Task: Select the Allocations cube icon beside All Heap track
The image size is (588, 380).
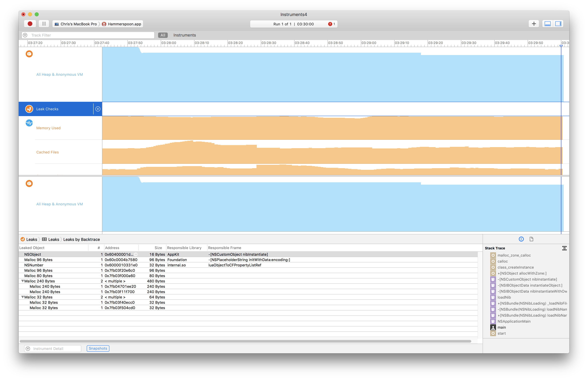Action: (29, 54)
